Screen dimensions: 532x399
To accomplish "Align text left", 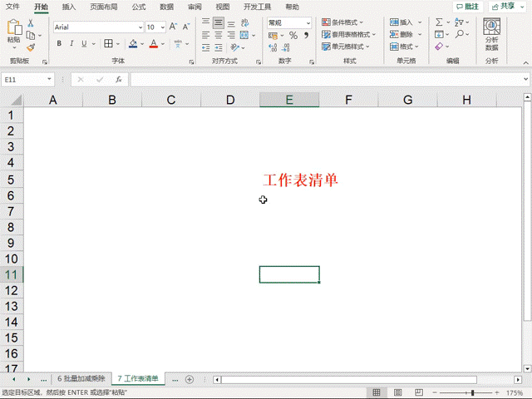I will [205, 35].
